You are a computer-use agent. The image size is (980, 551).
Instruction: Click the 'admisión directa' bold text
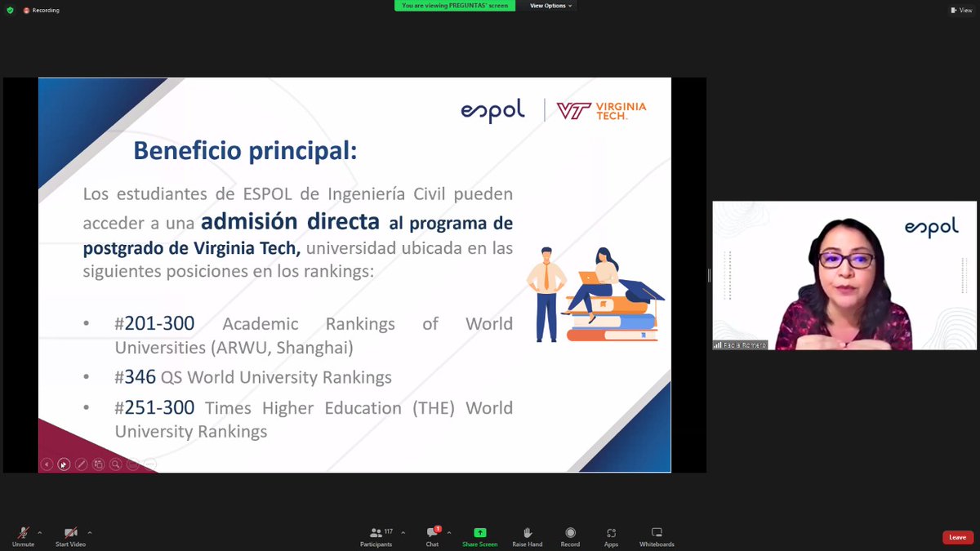click(x=290, y=221)
